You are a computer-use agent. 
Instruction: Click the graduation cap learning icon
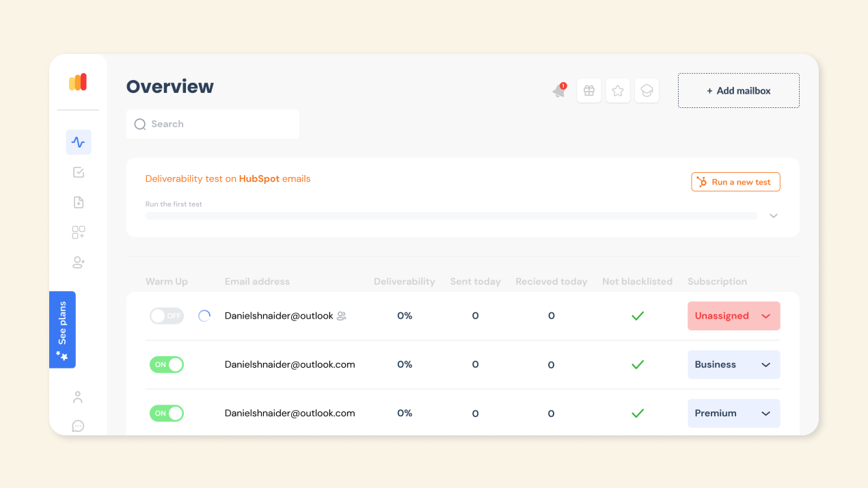click(647, 90)
